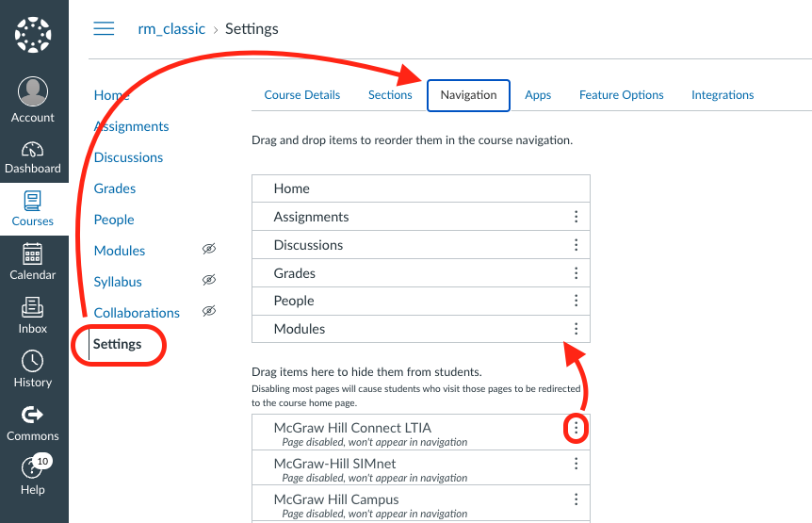
Task: Open the Help icon with badge
Action: pos(33,469)
